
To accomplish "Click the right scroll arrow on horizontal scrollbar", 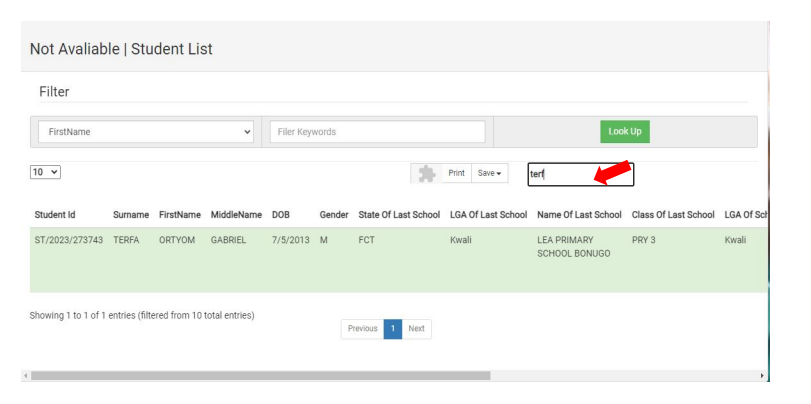I will click(764, 376).
